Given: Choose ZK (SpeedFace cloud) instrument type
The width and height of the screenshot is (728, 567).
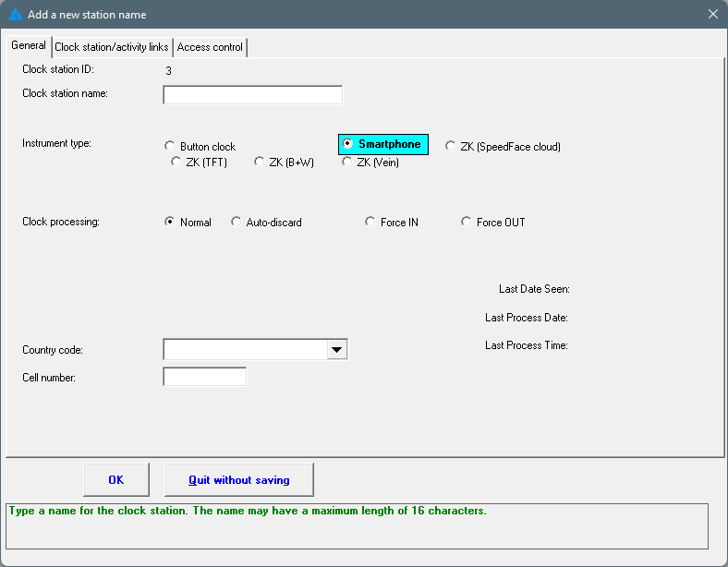Looking at the screenshot, I should click(x=503, y=147).
